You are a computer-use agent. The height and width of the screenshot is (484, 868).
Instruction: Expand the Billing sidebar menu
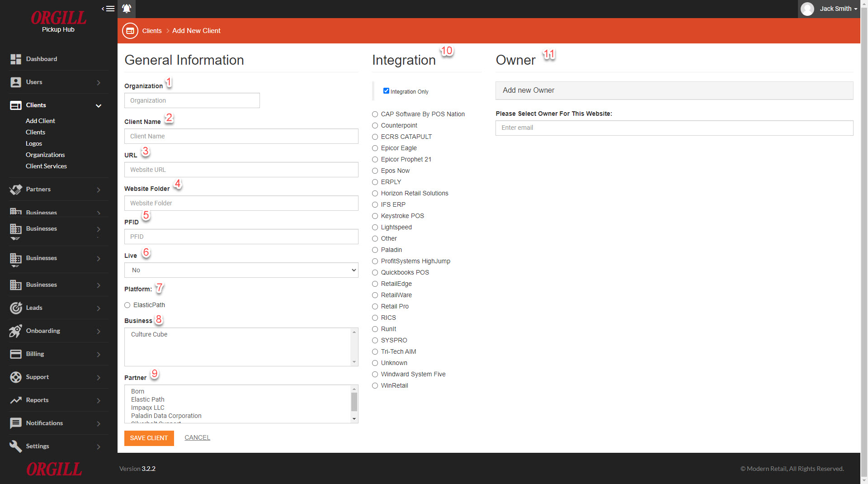[x=99, y=354]
